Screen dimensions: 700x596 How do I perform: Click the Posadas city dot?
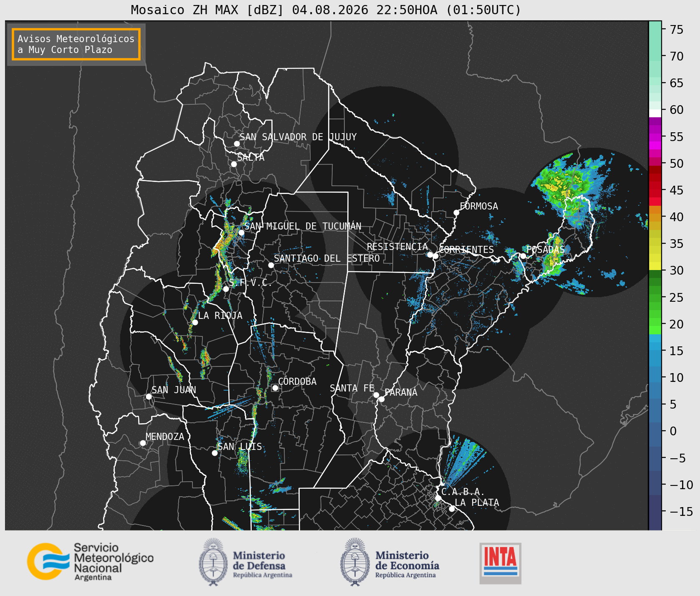(x=523, y=256)
